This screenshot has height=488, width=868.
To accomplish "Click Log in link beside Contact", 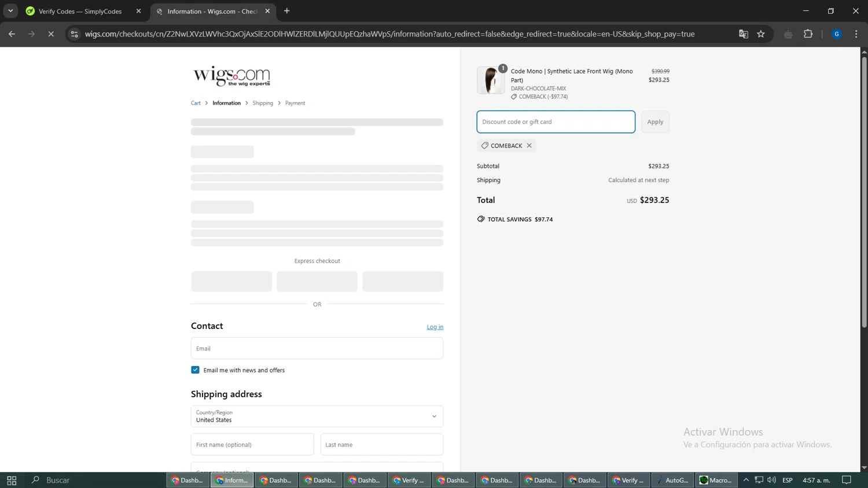I will pos(435,327).
